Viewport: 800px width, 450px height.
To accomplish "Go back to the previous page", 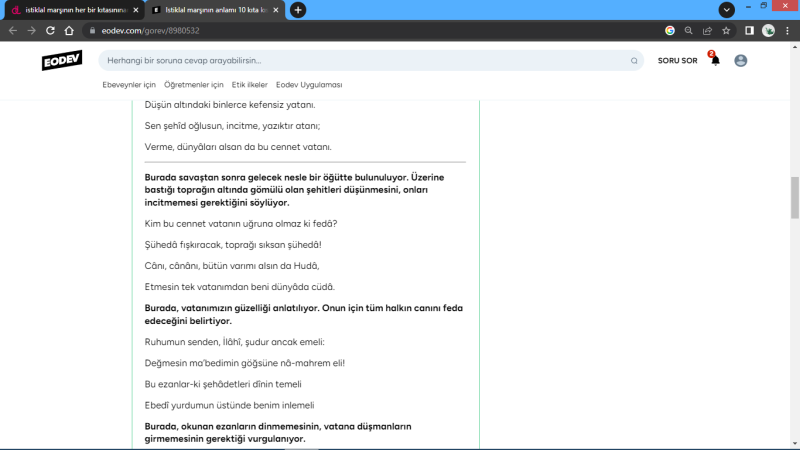I will (x=13, y=31).
